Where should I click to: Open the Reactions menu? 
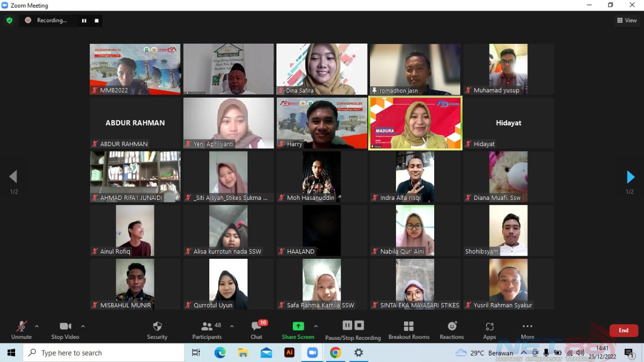coord(452,330)
